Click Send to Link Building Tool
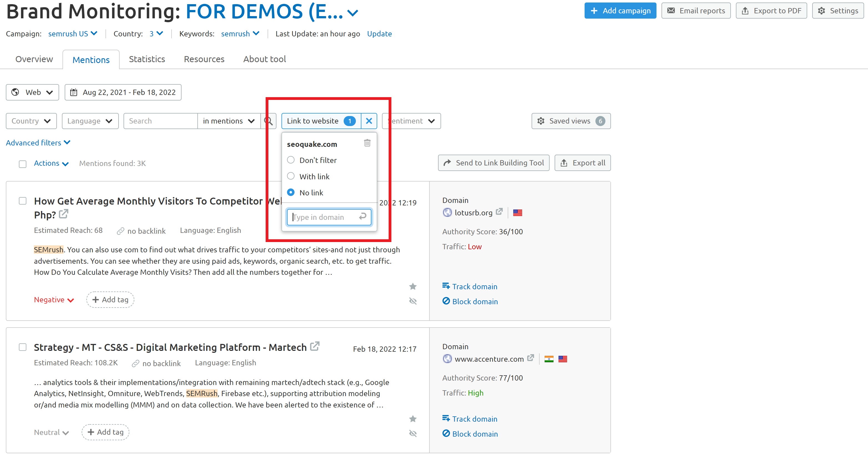868x458 pixels. tap(494, 163)
